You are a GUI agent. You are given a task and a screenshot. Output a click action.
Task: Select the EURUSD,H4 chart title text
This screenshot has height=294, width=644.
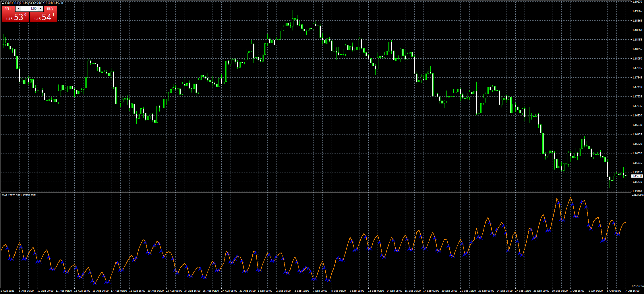(x=13, y=3)
